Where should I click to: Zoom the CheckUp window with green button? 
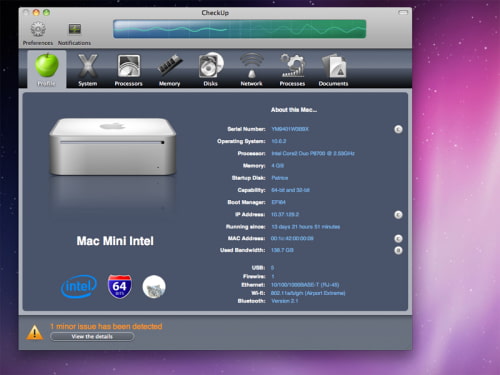(x=46, y=13)
